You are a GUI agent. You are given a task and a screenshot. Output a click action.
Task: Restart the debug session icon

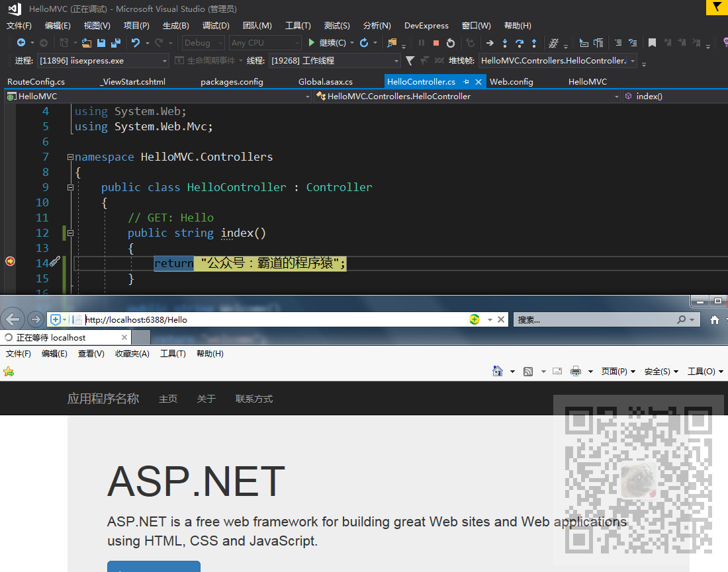[451, 42]
